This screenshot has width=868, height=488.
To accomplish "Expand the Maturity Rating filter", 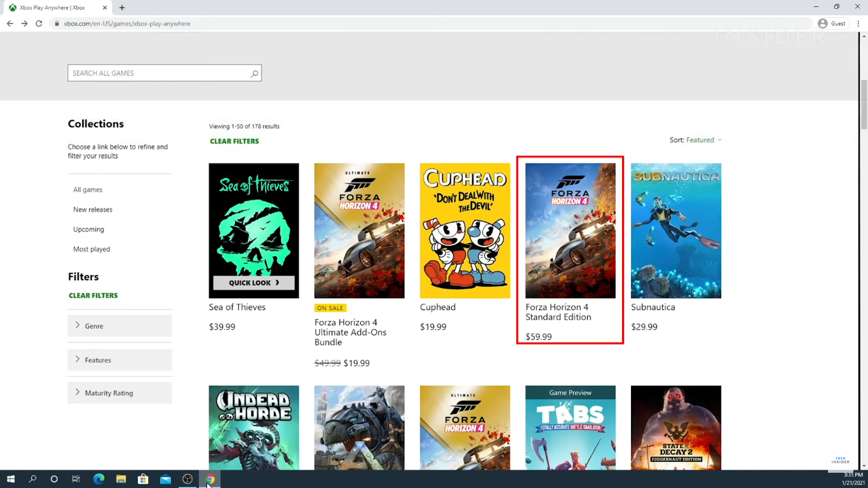I will [119, 393].
